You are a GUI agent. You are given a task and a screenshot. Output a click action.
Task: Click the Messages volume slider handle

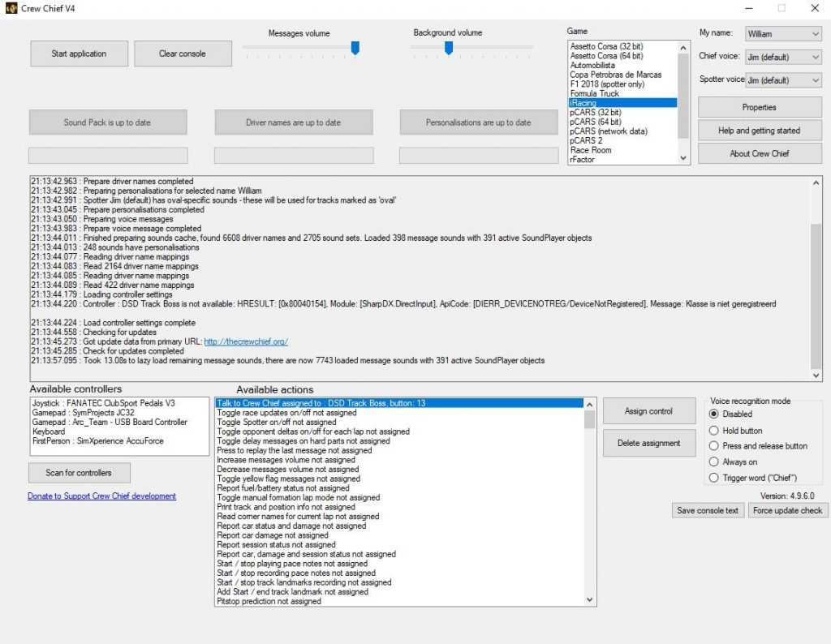click(x=355, y=49)
